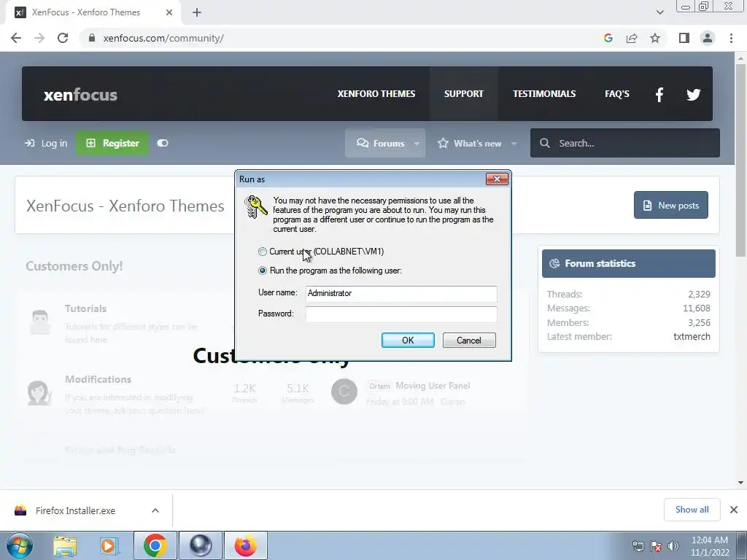Click the address bar URL

[163, 38]
